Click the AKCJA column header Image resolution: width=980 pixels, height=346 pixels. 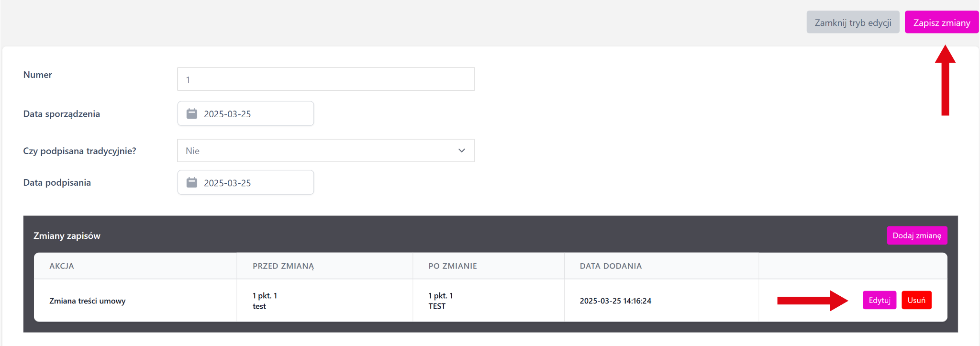coord(62,266)
